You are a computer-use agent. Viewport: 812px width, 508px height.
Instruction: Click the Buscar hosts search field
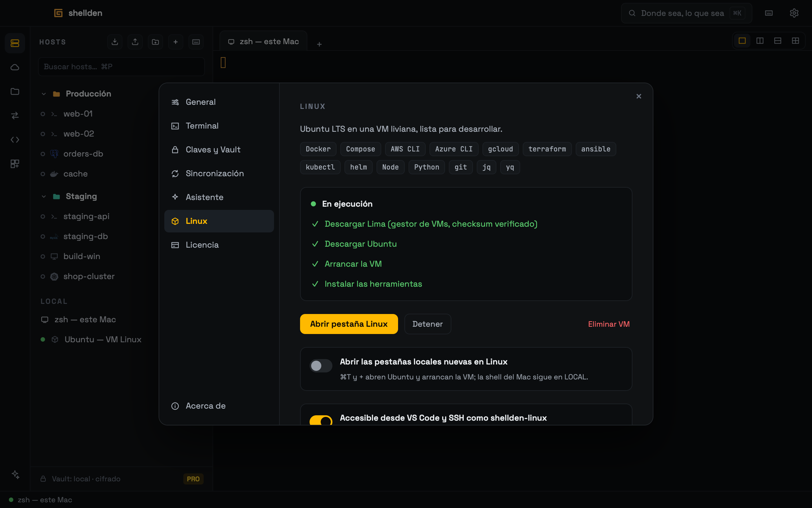tap(121, 67)
